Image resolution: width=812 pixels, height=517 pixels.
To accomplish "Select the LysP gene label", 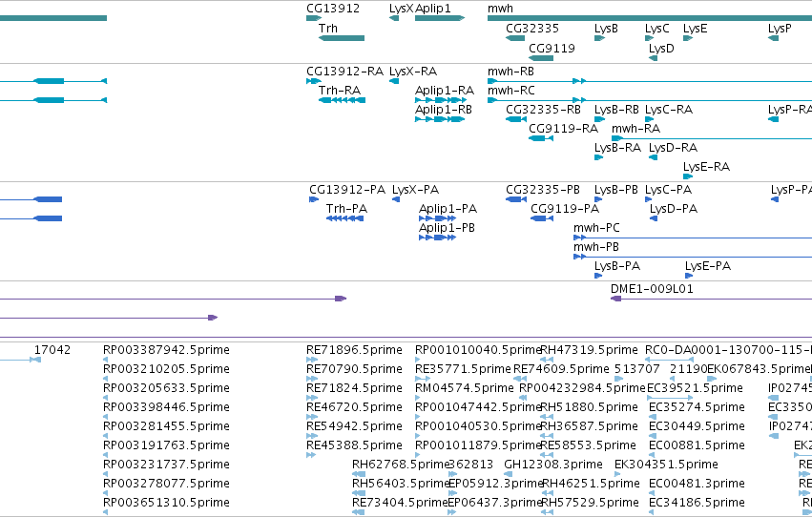I will click(x=780, y=29).
